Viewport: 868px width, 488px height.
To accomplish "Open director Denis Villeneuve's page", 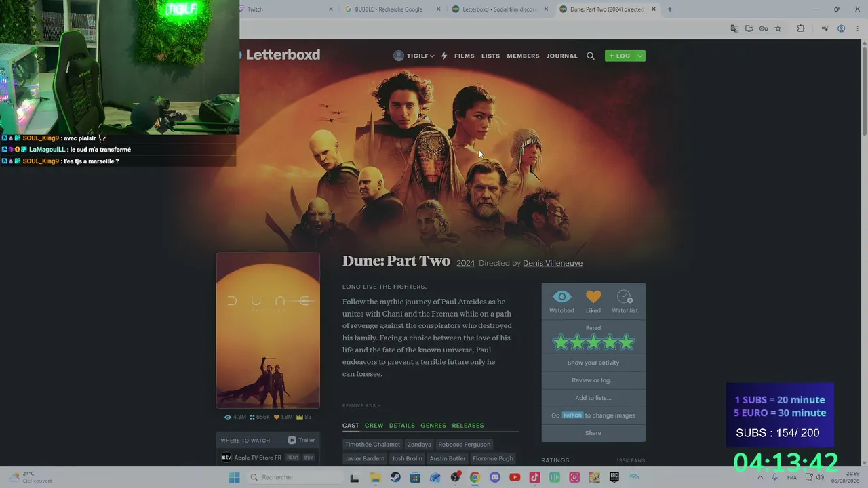I will [x=553, y=263].
